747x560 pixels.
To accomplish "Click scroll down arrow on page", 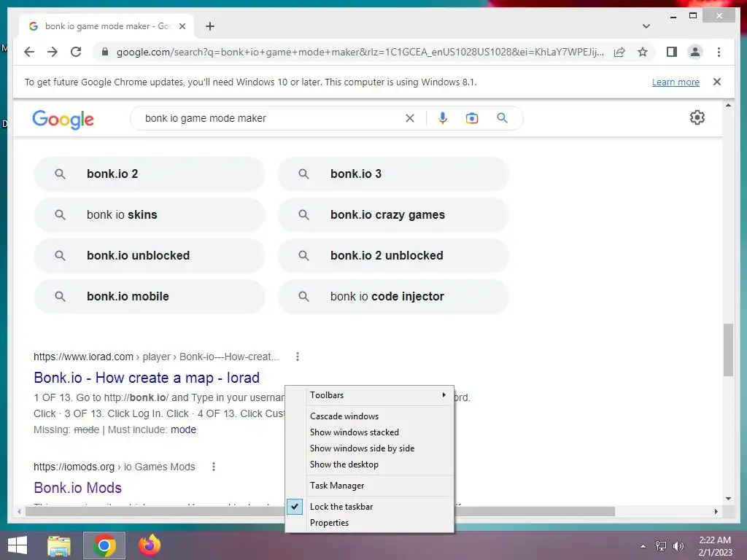I will click(728, 499).
